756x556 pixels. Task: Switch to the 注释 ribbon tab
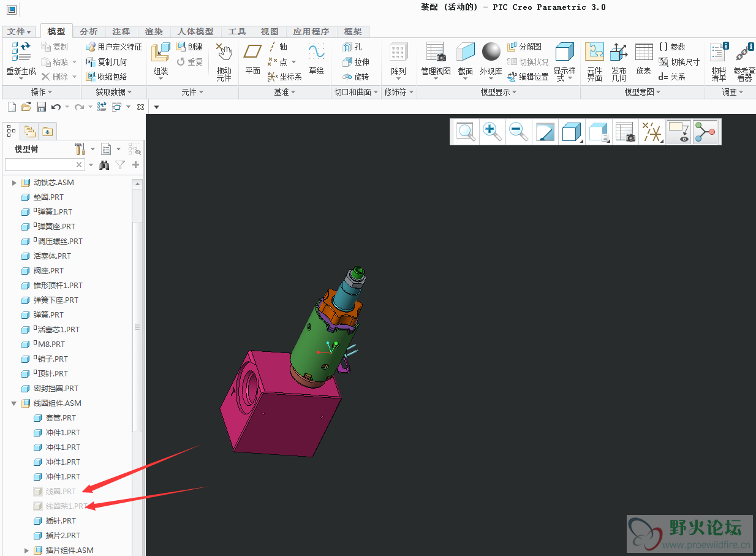[x=121, y=32]
